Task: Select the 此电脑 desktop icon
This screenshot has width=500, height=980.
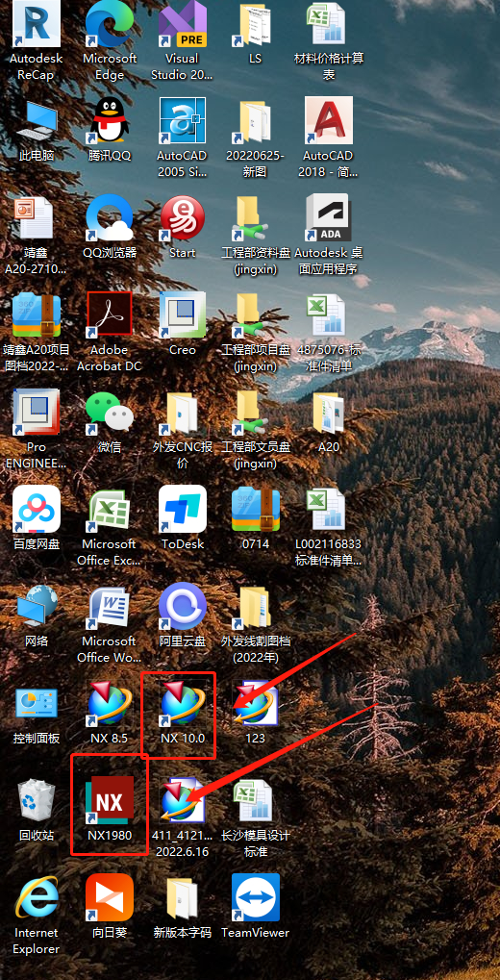Action: pos(37,121)
